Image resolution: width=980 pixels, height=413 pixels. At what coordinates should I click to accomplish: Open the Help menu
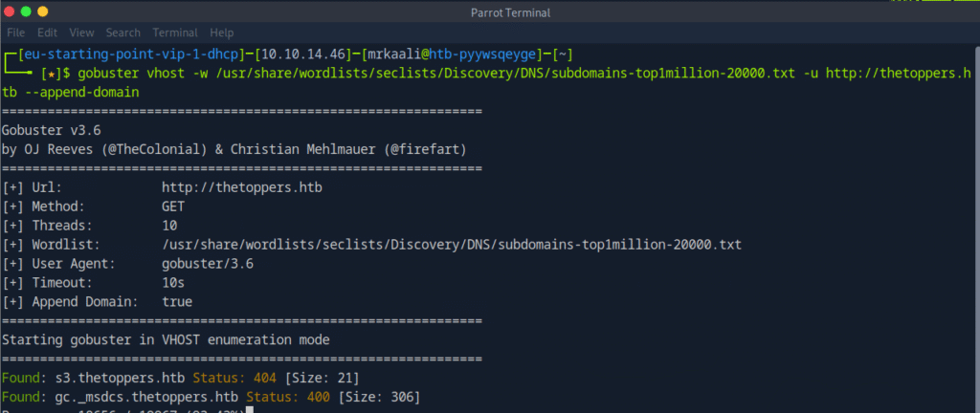coord(221,33)
